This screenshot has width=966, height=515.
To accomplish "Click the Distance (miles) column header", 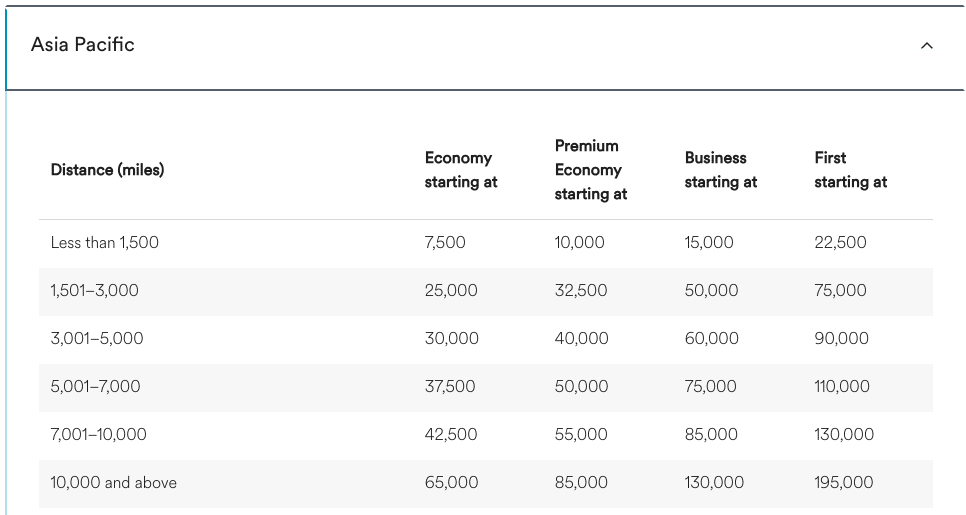I will [x=107, y=170].
